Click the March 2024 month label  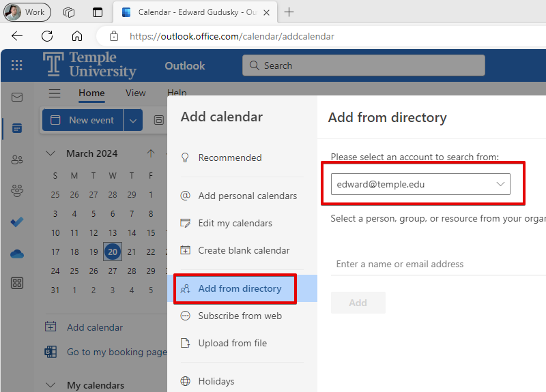tap(92, 153)
